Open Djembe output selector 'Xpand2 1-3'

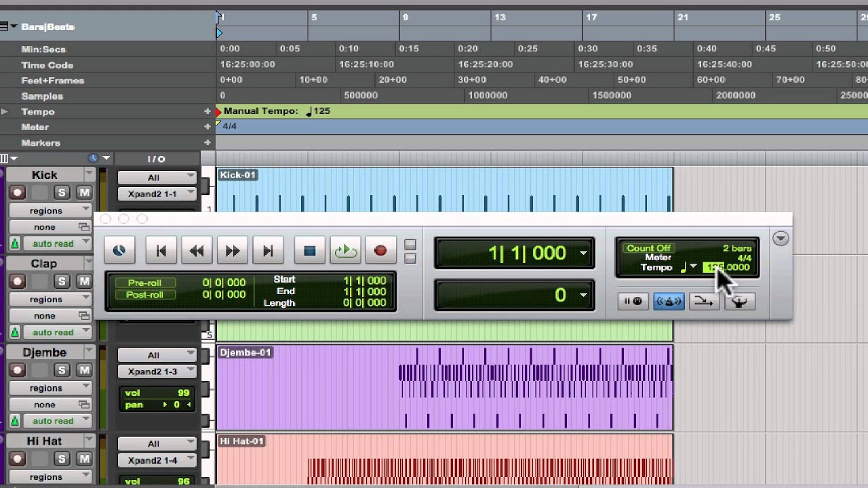(x=157, y=371)
